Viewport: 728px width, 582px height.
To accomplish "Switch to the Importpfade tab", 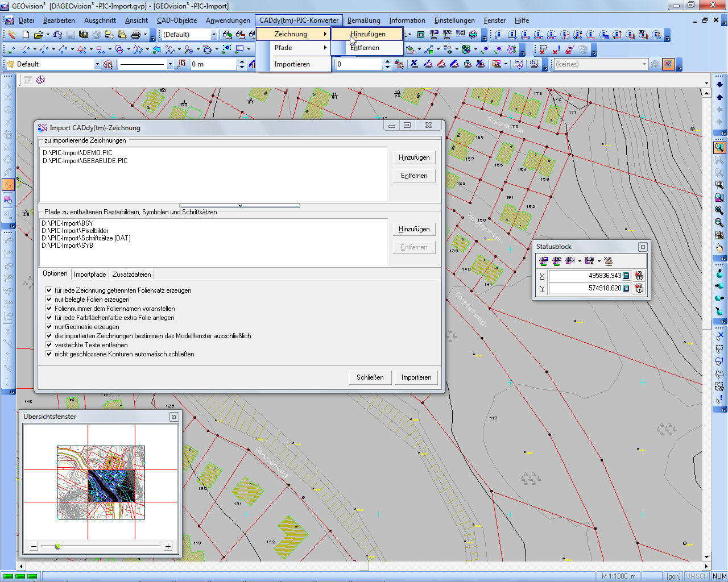I will [90, 275].
